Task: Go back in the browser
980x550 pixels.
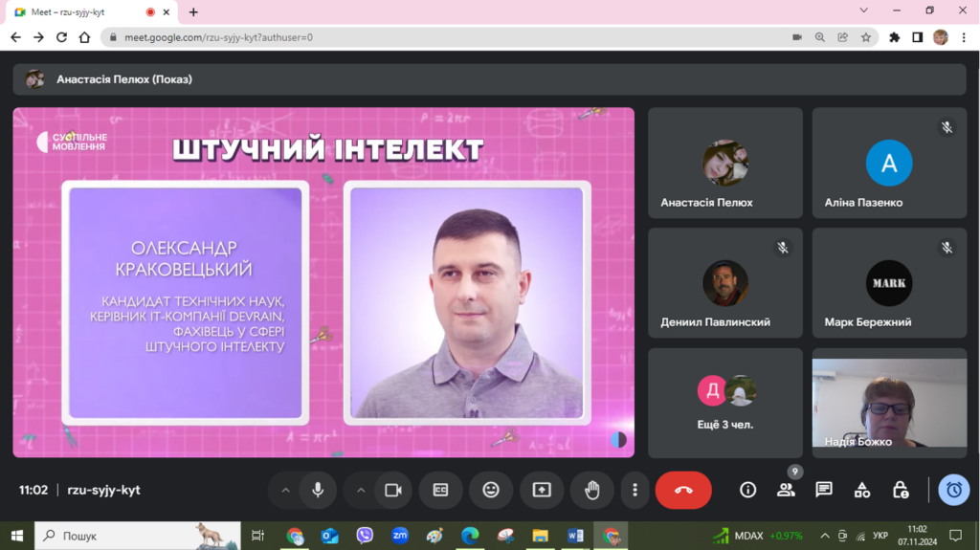Action: pos(15,37)
